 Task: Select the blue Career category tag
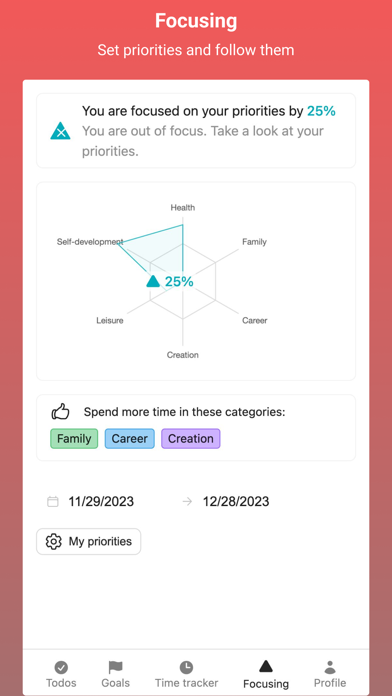(x=130, y=439)
